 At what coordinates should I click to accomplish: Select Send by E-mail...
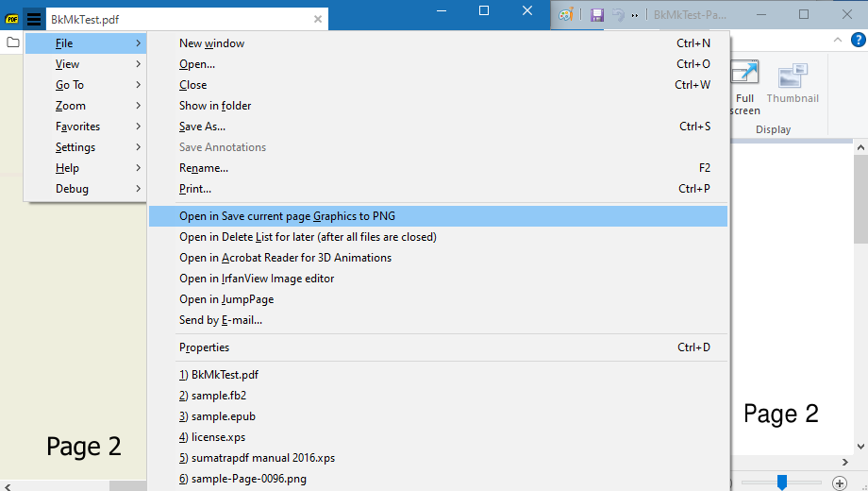point(438,320)
